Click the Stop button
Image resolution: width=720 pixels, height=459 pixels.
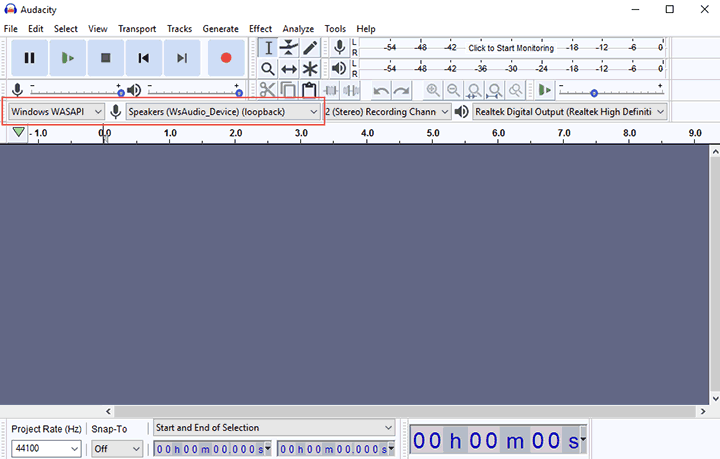(x=105, y=58)
